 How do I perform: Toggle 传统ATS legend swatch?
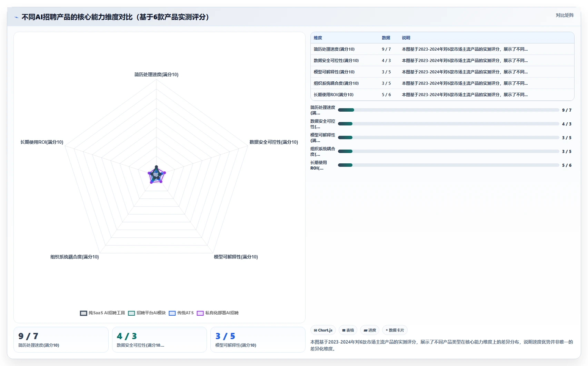point(172,313)
